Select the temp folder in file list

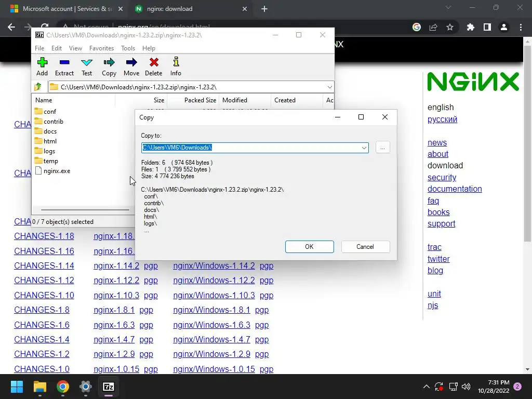(46, 161)
